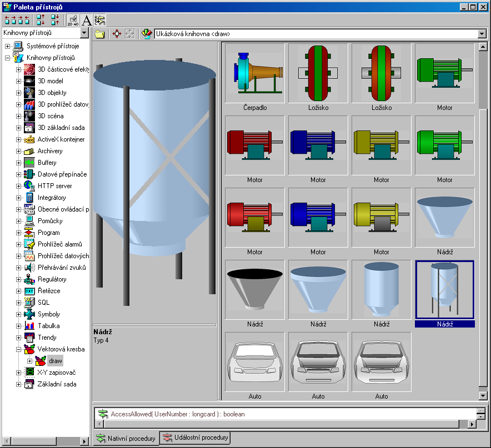Click the thumbnail gallery vertical scrollbar down arrow
The height and width of the screenshot is (448, 491).
(482, 396)
